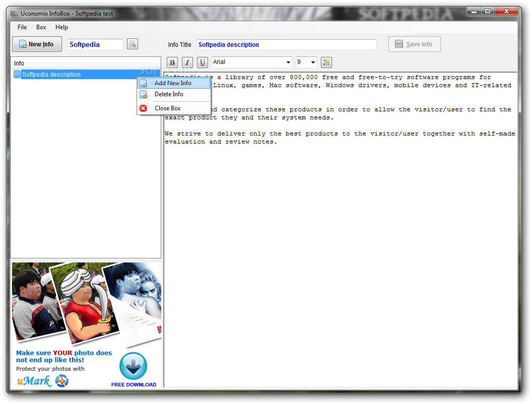
Task: Click the Info column header
Action: tap(86, 63)
